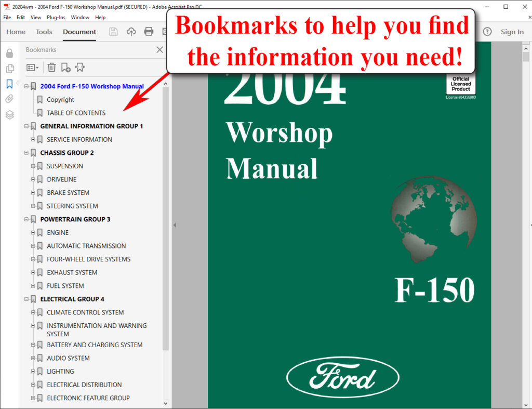
Task: Select the EXHAUST SYSTEM bookmark
Action: coord(72,272)
